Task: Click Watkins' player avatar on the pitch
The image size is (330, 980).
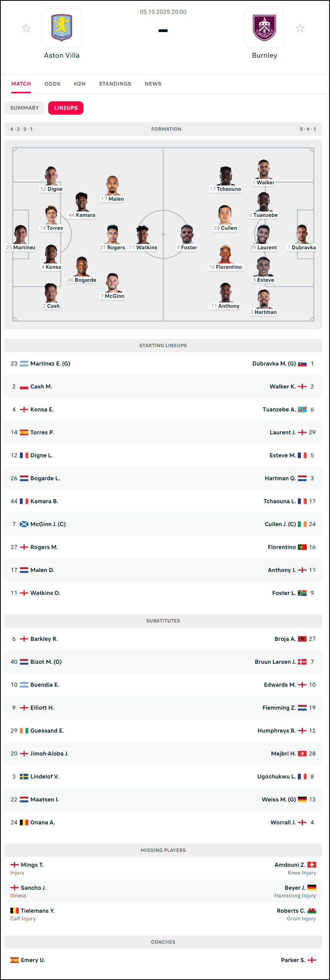Action: [x=143, y=234]
